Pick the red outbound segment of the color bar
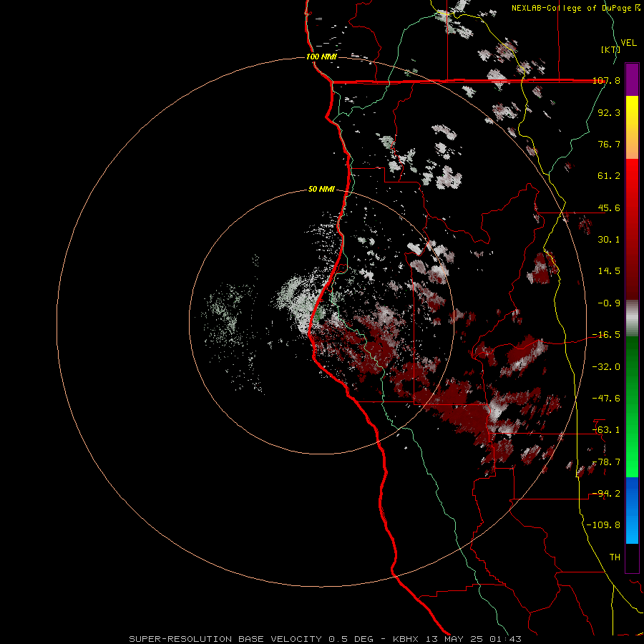The image size is (644, 644). [632, 230]
